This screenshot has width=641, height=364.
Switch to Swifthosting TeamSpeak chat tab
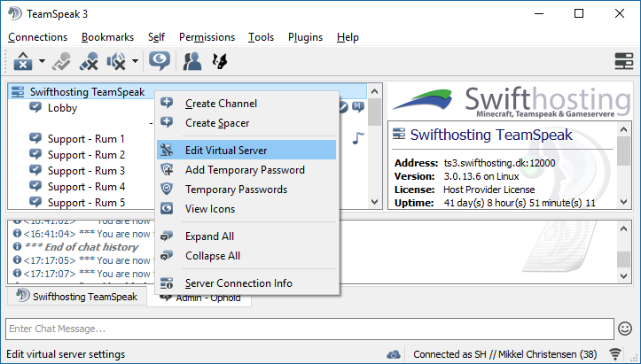[x=77, y=296]
